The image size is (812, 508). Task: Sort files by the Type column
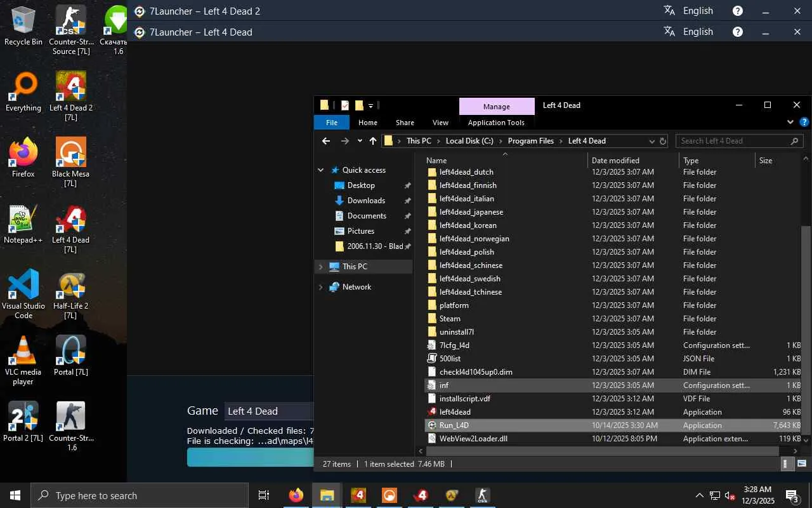point(717,161)
